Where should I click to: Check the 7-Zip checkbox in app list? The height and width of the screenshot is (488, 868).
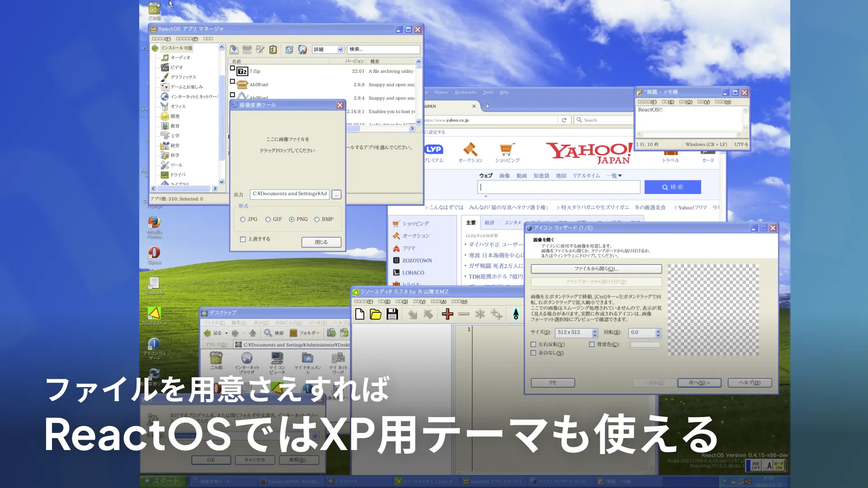(232, 69)
